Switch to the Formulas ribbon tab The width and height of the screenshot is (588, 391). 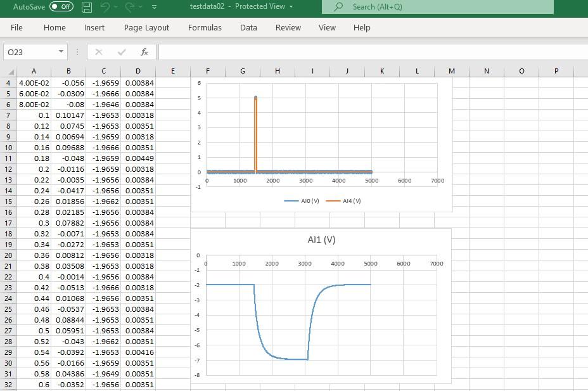[205, 27]
